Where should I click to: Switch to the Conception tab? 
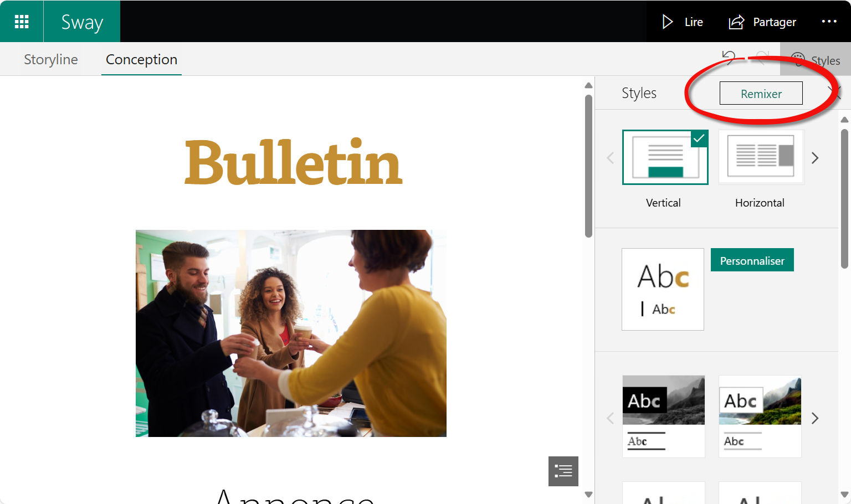(x=141, y=59)
